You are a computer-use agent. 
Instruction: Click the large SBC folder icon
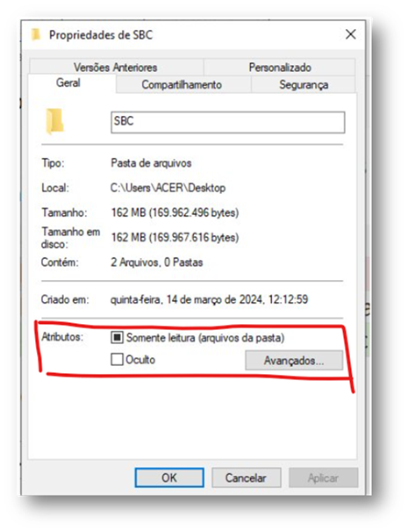[54, 121]
